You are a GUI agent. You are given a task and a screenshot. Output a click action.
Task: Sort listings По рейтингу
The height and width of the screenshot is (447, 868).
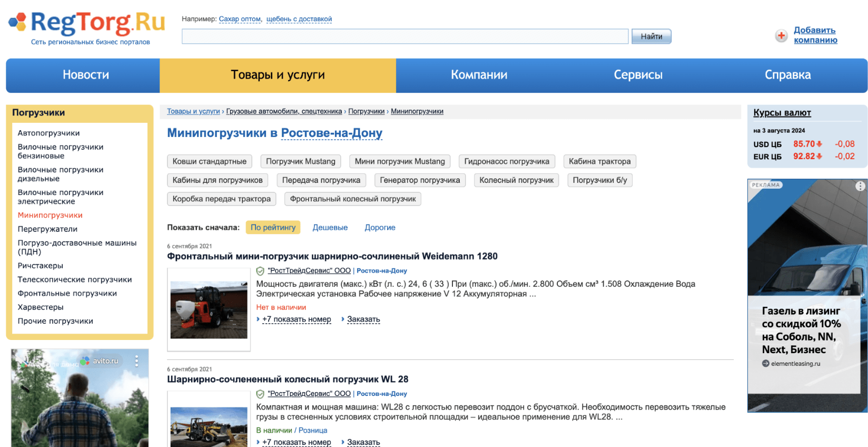point(273,227)
